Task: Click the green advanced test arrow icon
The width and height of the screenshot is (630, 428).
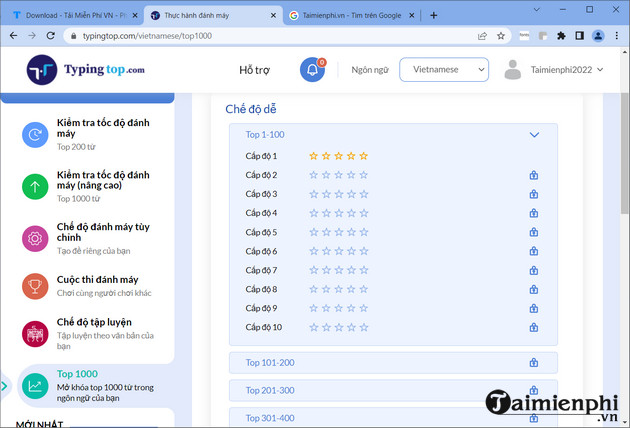Action: (x=35, y=186)
